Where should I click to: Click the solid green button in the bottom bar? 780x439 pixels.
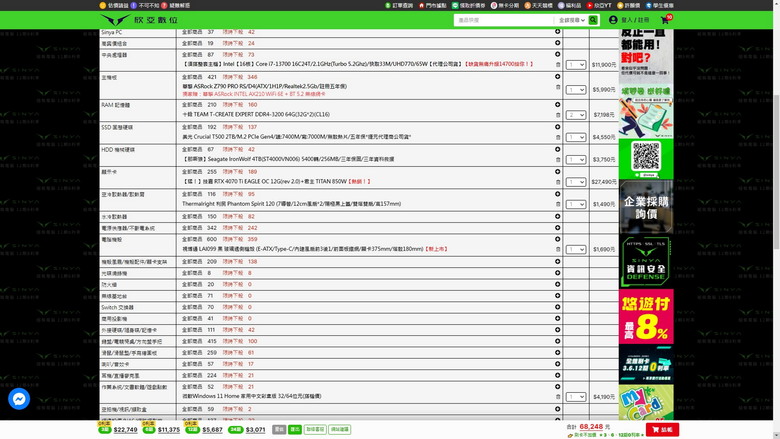pyautogui.click(x=294, y=429)
